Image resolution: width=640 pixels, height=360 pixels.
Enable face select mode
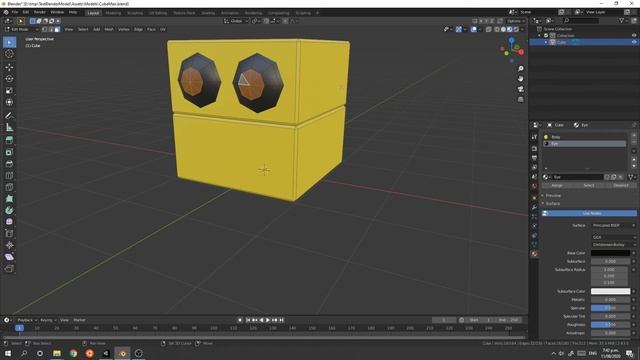pos(57,29)
